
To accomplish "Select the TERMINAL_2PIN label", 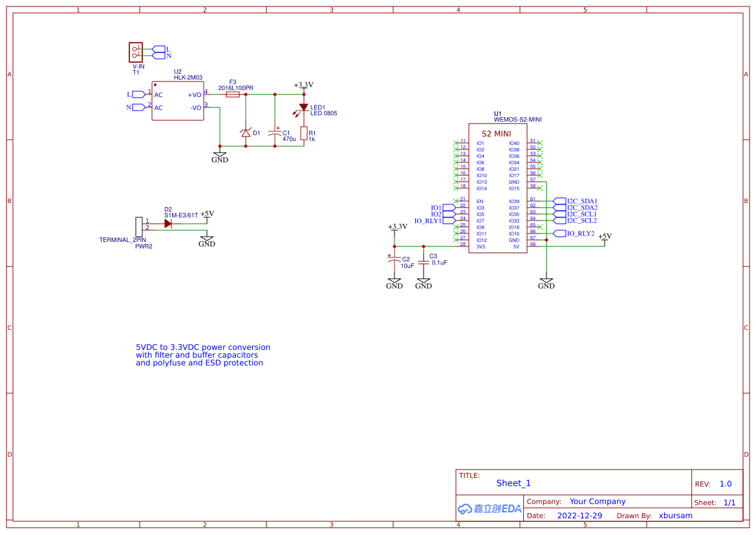I will (122, 240).
